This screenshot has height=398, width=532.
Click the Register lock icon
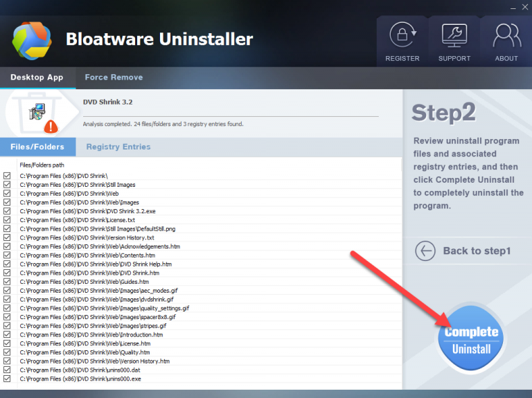tap(402, 35)
